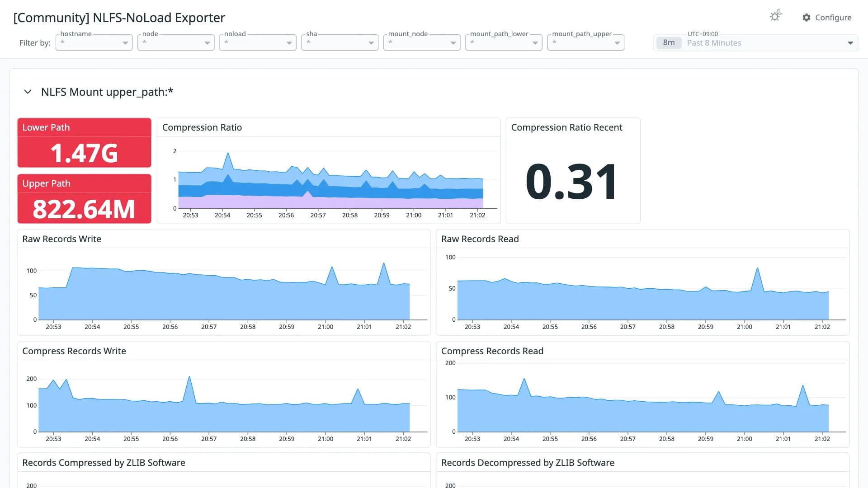
Task: Click the Compression Ratio widget title
Action: 202,127
